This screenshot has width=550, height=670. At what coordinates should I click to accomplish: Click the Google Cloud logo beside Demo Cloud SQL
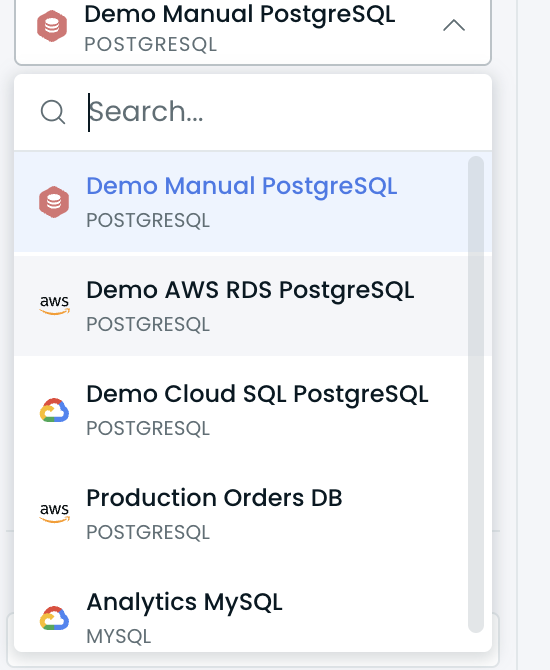point(54,410)
